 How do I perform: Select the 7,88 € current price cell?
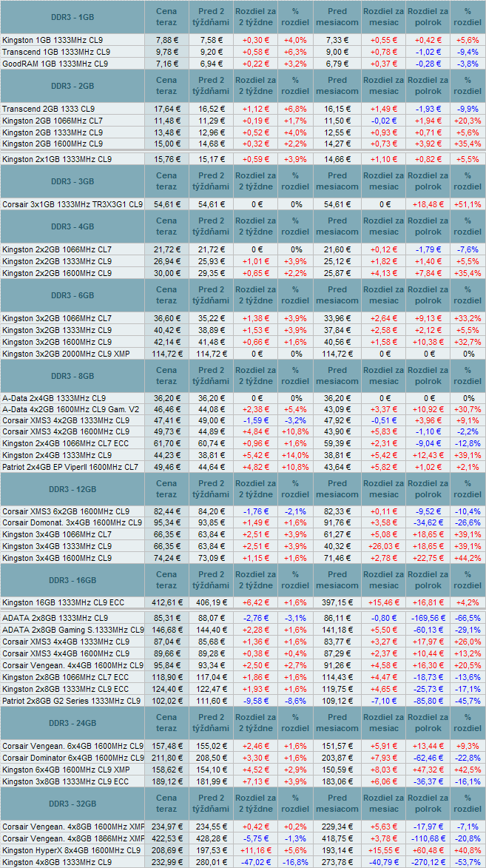coord(166,41)
